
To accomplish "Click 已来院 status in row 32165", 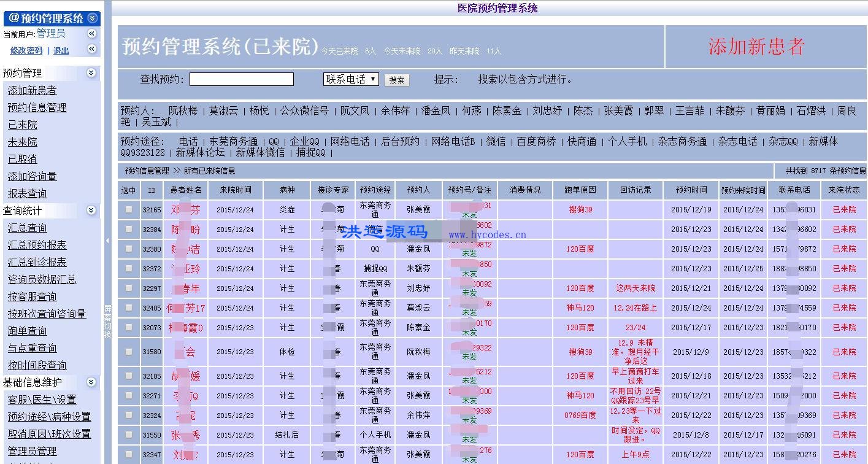I will pyautogui.click(x=844, y=210).
